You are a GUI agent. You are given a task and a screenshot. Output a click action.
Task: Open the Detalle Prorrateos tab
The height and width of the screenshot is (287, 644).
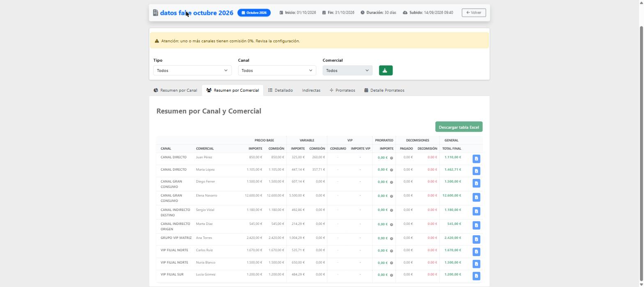384,90
